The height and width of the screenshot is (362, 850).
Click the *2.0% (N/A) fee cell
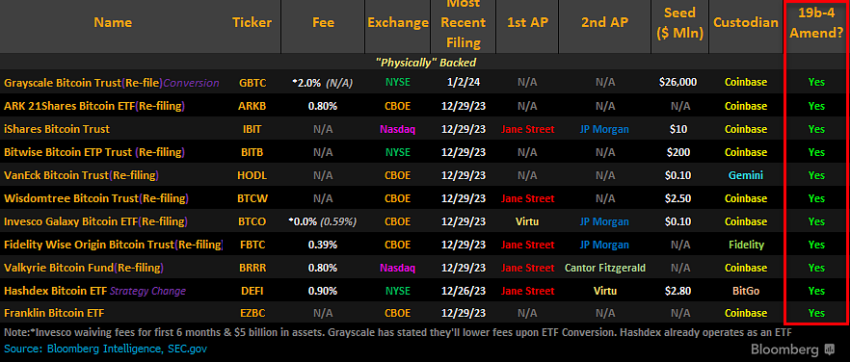(x=323, y=83)
